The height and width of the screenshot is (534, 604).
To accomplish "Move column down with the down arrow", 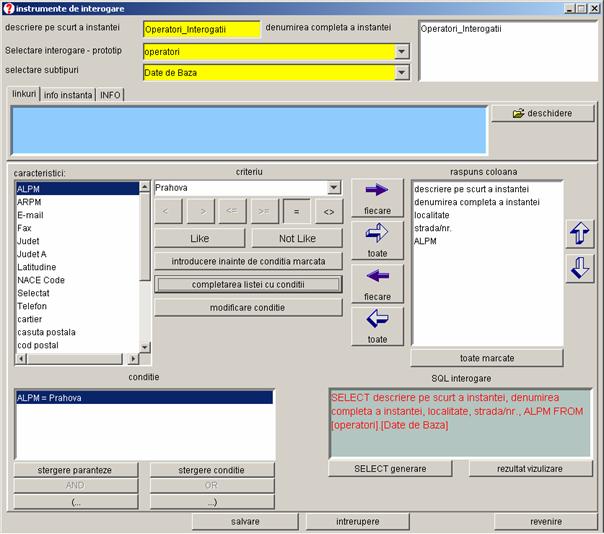I will tap(579, 268).
